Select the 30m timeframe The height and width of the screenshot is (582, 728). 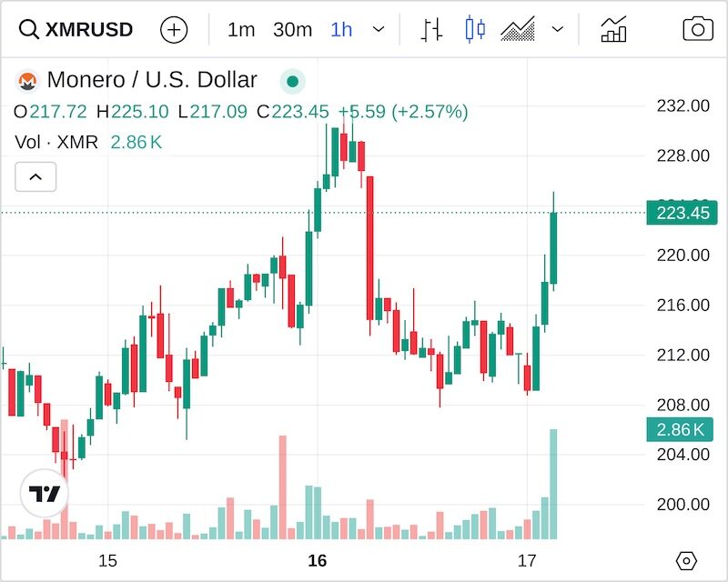[292, 29]
